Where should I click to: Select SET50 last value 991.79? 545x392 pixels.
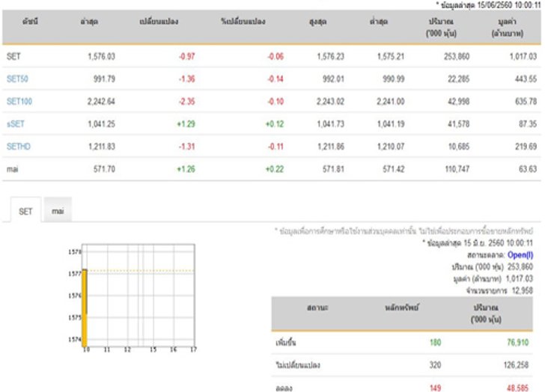[104, 79]
